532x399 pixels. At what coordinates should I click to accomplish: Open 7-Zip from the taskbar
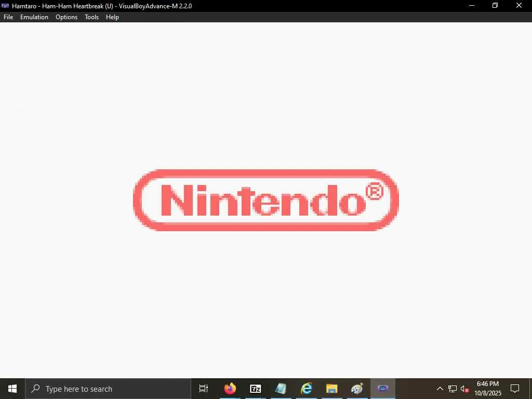click(256, 389)
